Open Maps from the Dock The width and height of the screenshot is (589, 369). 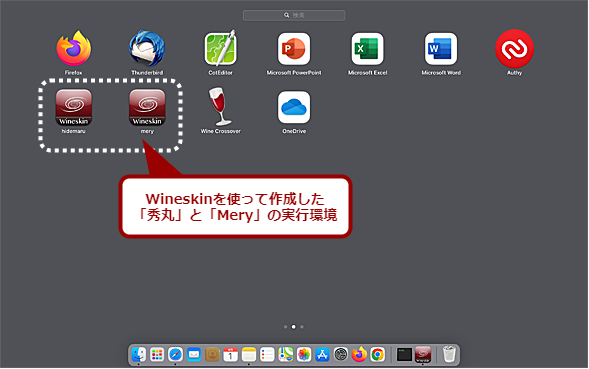pyautogui.click(x=286, y=354)
